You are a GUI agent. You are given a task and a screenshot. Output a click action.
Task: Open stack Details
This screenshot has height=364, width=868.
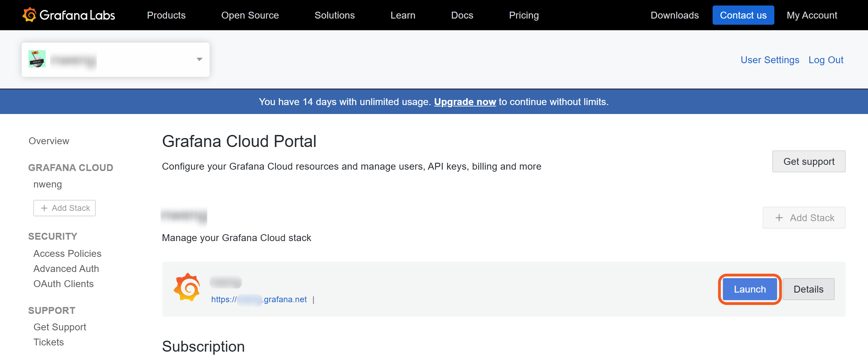point(808,289)
